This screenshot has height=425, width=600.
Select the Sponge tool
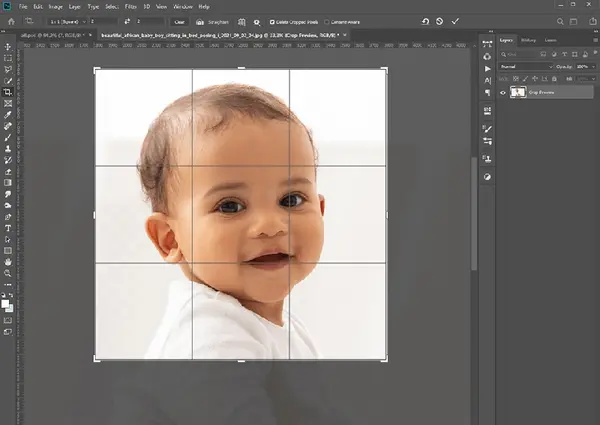8,205
